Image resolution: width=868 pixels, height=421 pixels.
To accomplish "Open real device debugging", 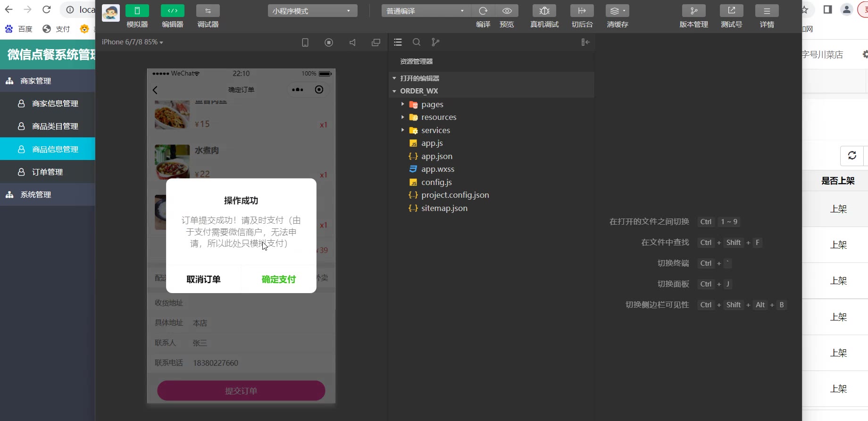I will [x=544, y=11].
